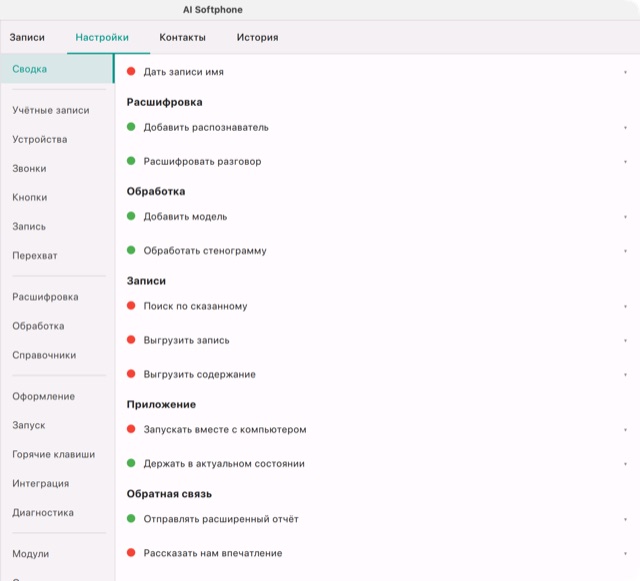Go to the История tab

point(258,37)
